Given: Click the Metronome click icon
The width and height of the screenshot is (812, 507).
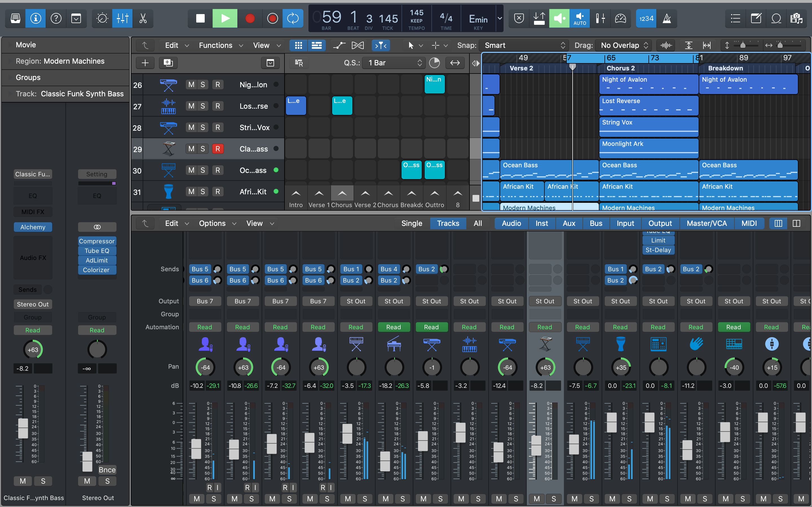Looking at the screenshot, I should (667, 18).
